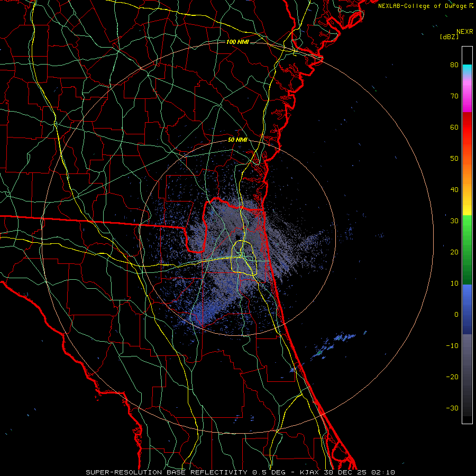Click the 40 dBZ scale value
The height and width of the screenshot is (476, 476).
coord(454,190)
